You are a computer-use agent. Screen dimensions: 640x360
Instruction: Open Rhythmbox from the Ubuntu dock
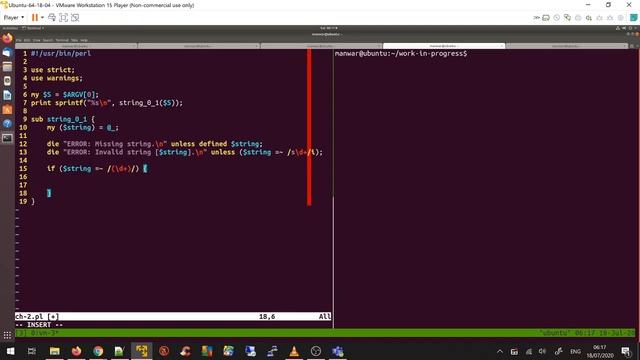7,81
